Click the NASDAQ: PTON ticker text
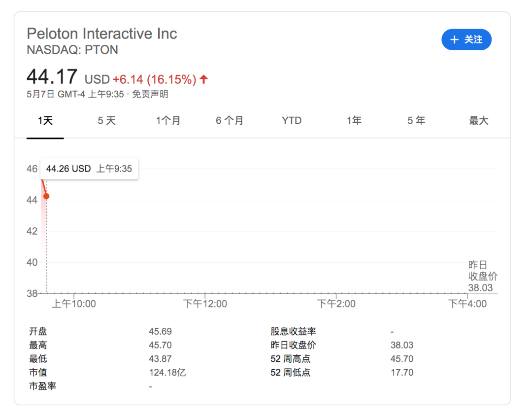 click(x=72, y=50)
